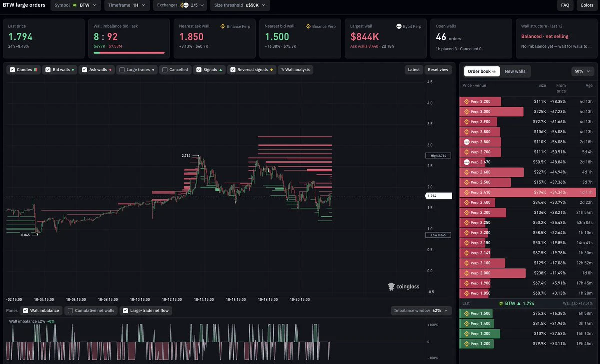This screenshot has width=600, height=364.
Task: Open the Size threshold ≥$50K dropdown
Action: click(x=240, y=5)
